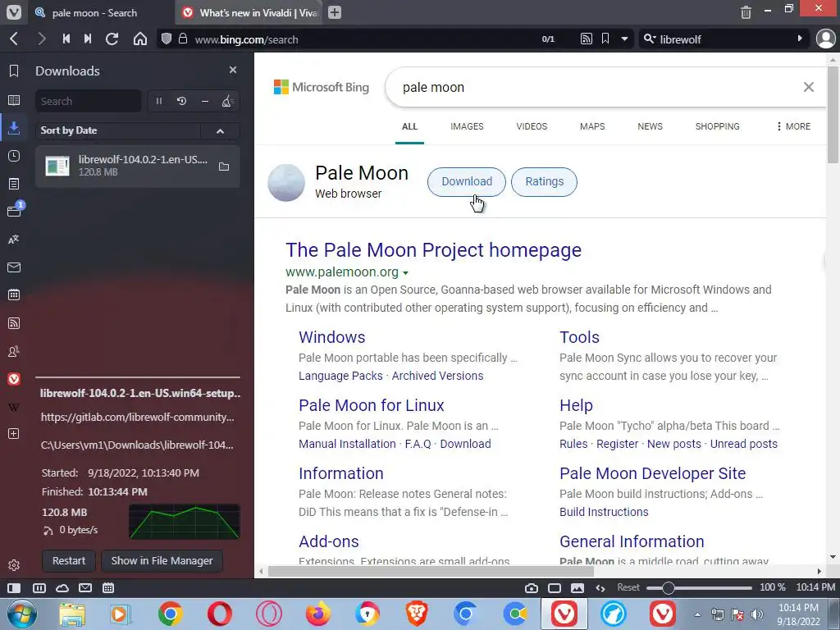This screenshot has height=630, width=840.
Task: Add a new web panel
Action: [x=14, y=433]
